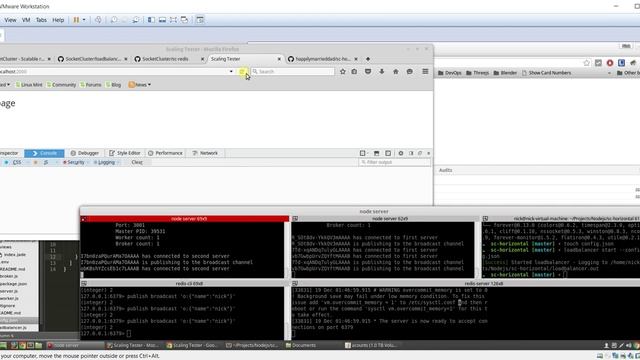This screenshot has width=640, height=360.
Task: Click the Filter output field
Action: pos(394,162)
